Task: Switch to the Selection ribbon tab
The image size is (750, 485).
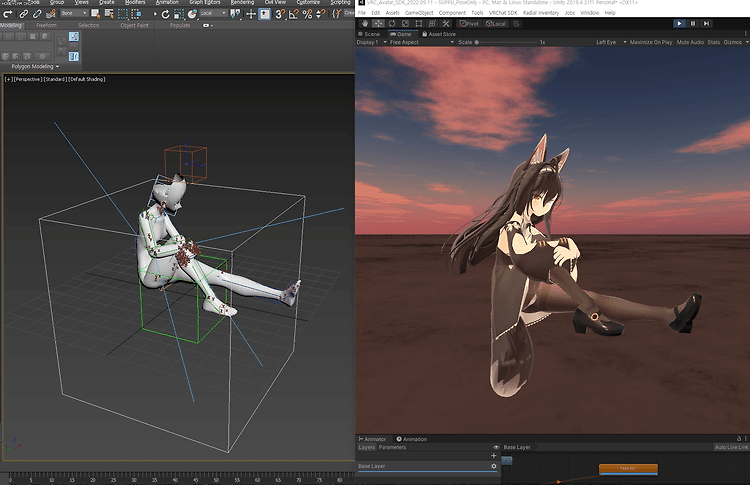Action: pyautogui.click(x=88, y=25)
